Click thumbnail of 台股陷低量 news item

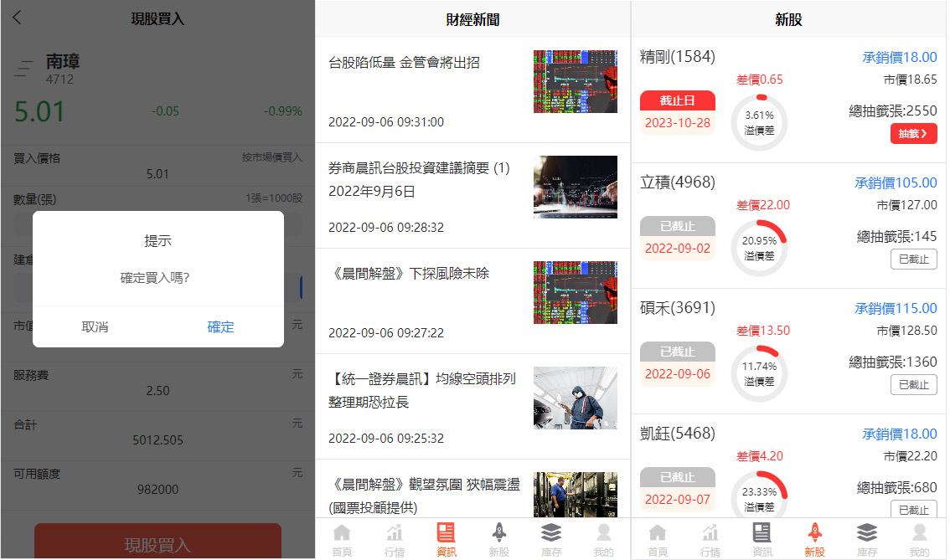click(576, 82)
